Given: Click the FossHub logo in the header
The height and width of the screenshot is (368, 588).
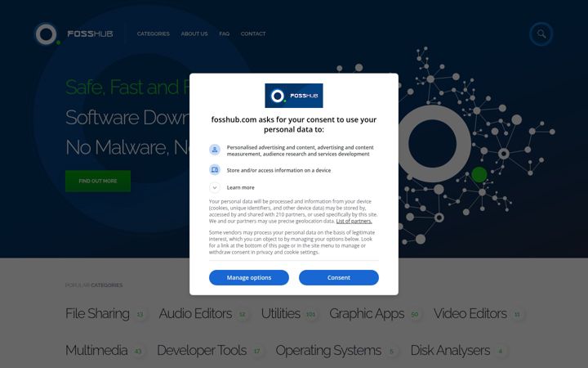Looking at the screenshot, I should tap(73, 34).
